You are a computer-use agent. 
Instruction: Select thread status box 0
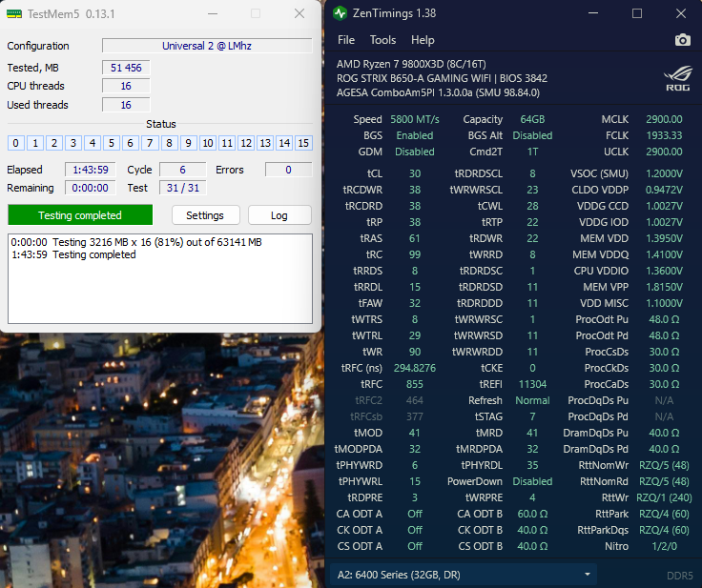pyautogui.click(x=16, y=143)
